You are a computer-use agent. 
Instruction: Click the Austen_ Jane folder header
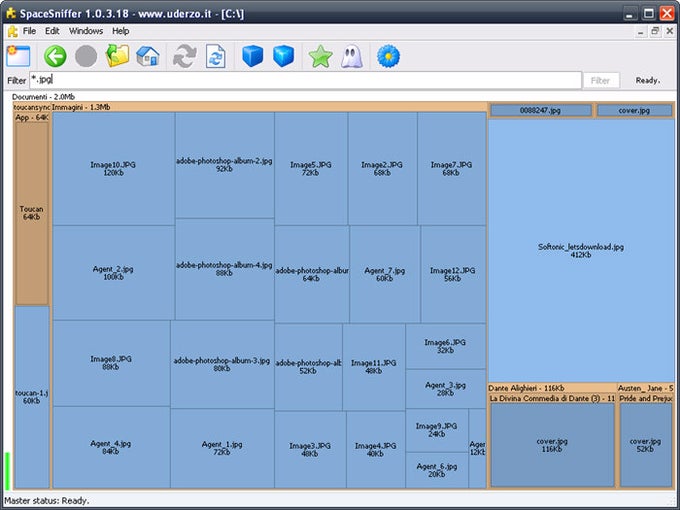coord(646,388)
